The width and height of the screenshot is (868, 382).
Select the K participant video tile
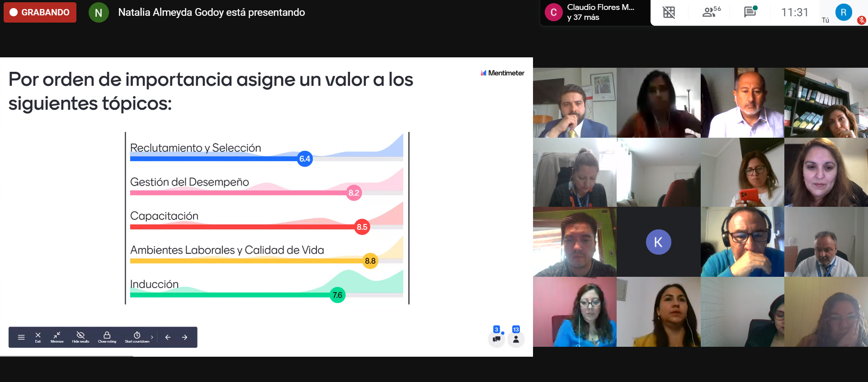point(658,242)
